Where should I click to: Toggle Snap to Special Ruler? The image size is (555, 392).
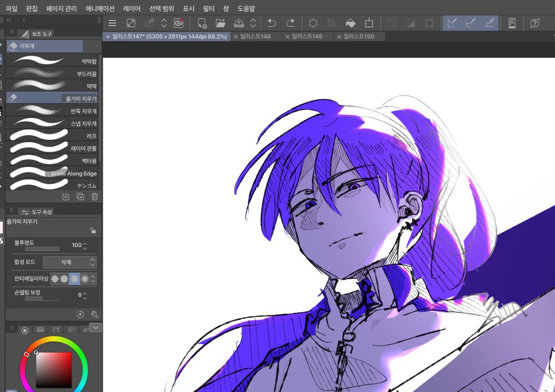point(471,23)
